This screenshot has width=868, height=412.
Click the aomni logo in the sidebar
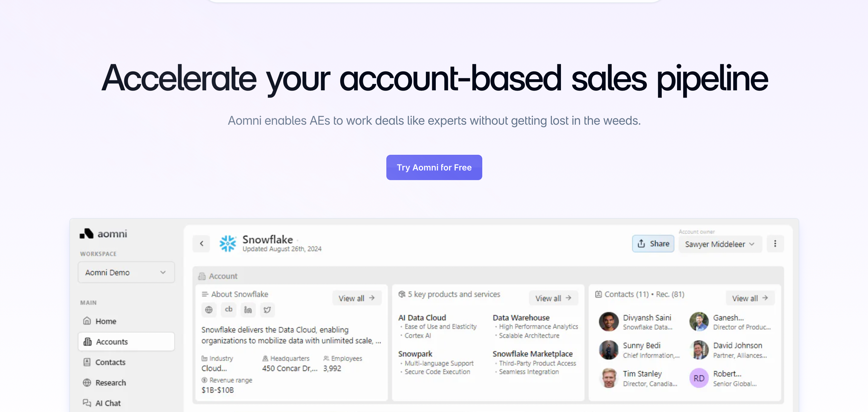[x=103, y=234]
